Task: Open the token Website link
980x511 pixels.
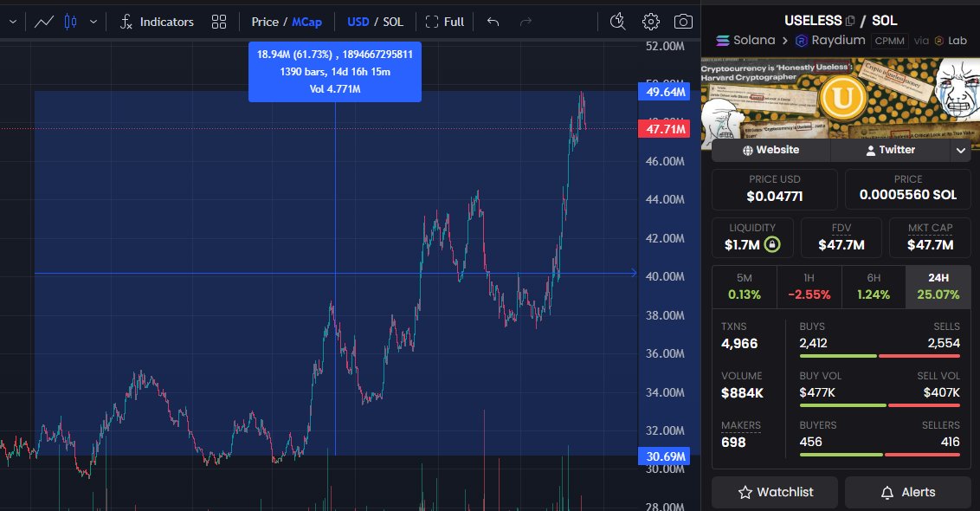Action: (x=770, y=150)
